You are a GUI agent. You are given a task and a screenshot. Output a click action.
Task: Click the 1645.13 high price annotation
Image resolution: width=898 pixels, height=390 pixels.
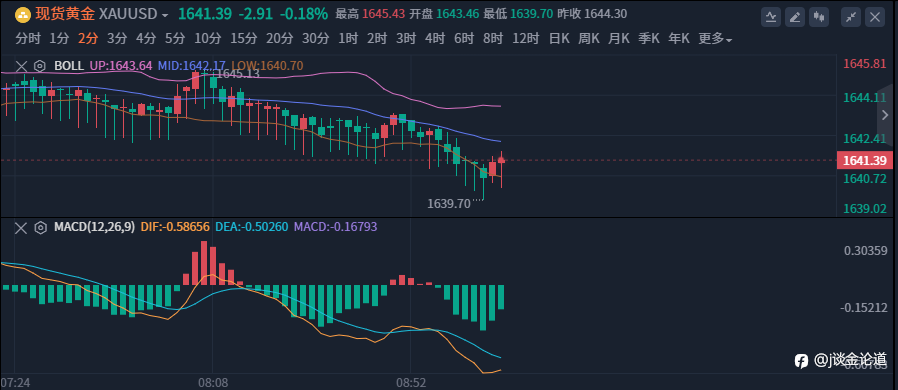pos(238,74)
